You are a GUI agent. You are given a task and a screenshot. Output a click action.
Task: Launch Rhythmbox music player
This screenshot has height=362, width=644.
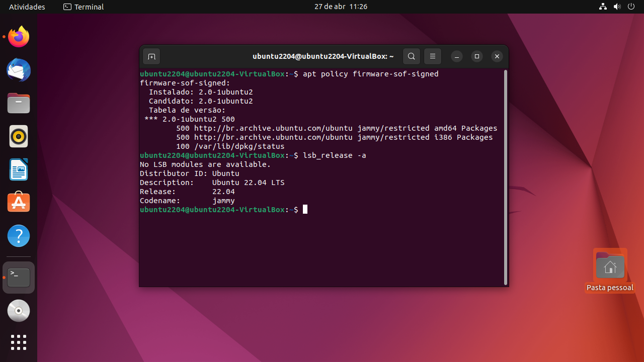[x=19, y=136]
